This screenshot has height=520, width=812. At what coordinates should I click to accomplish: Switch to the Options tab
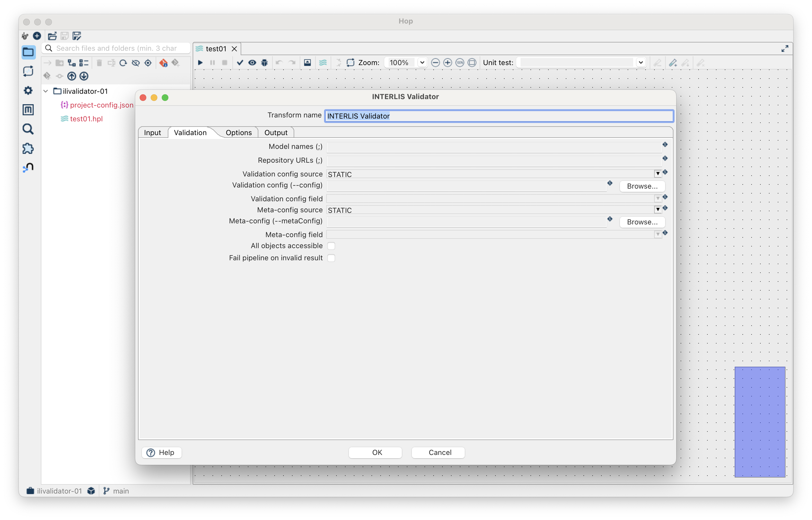click(x=238, y=132)
